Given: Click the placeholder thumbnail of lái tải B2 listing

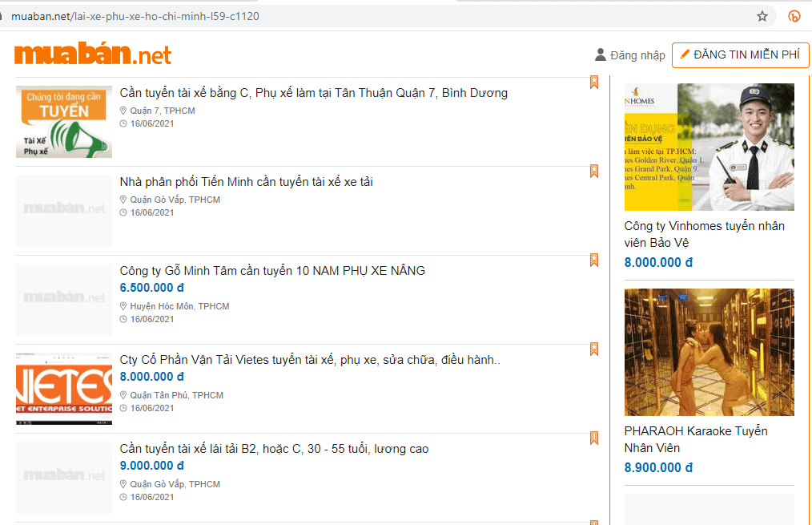Looking at the screenshot, I should (64, 478).
